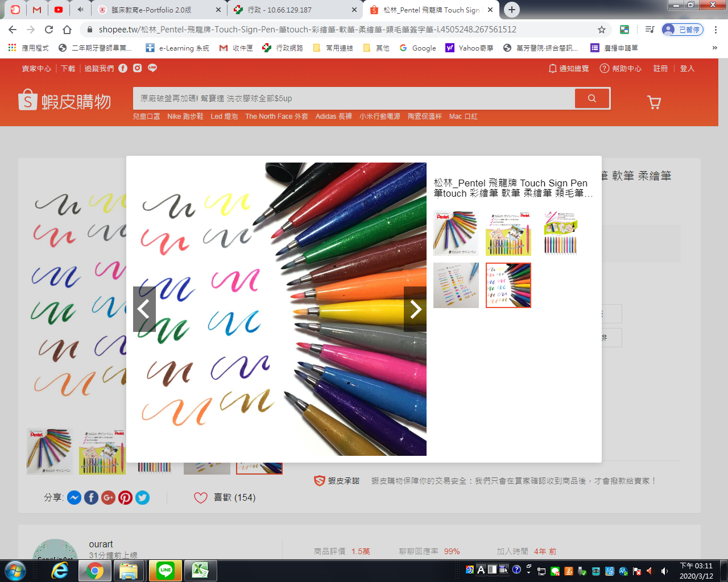
Task: Share product via Twitter icon
Action: click(142, 497)
